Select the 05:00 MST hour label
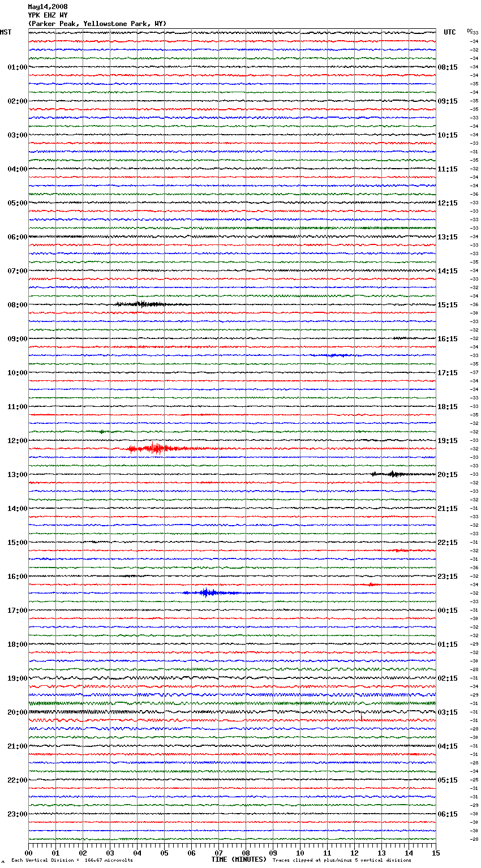Screen dimensions: 481x868 click(18, 203)
